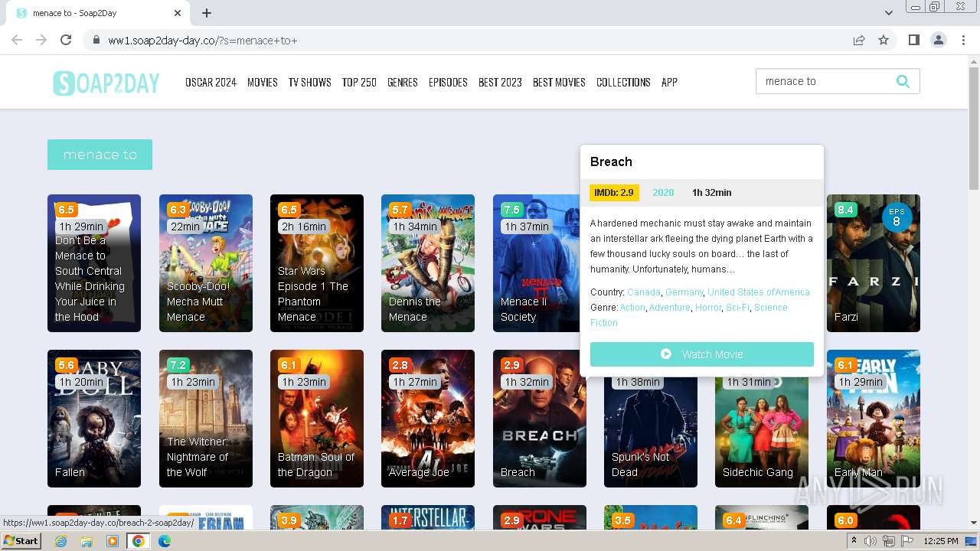Screen dimensions: 980x551
Task: Open Star Wars Phantom Menace poster
Action: click(317, 263)
